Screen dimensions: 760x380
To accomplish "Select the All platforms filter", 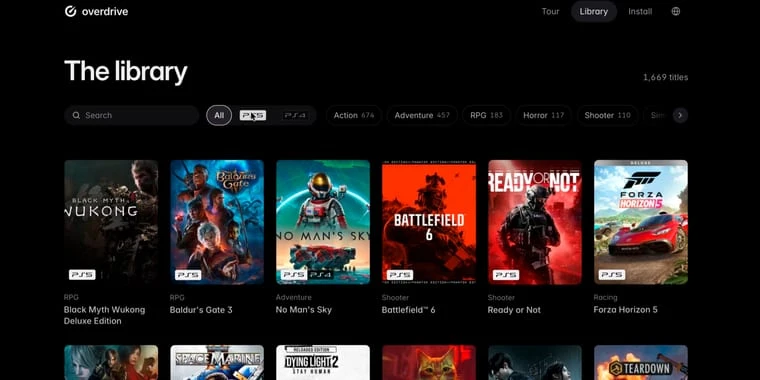I will (219, 115).
